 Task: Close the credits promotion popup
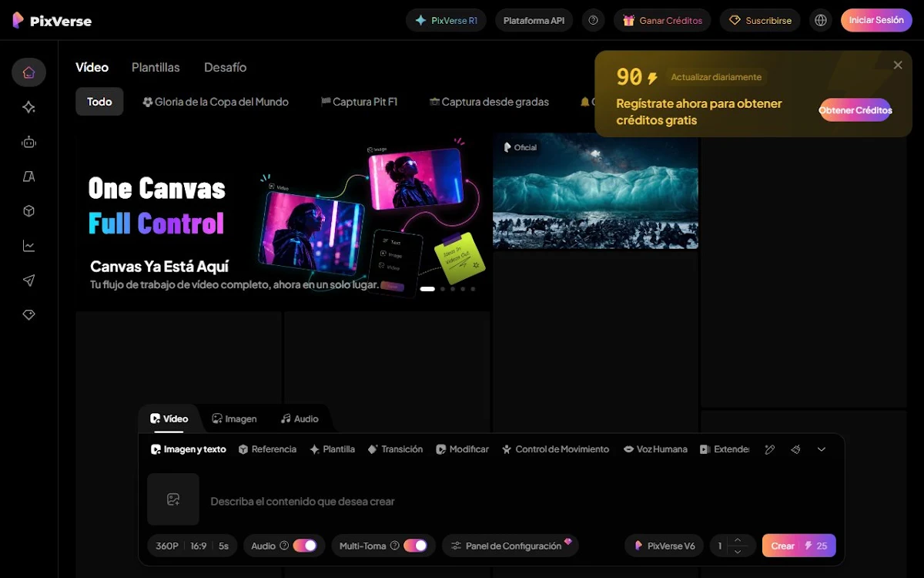pos(898,66)
